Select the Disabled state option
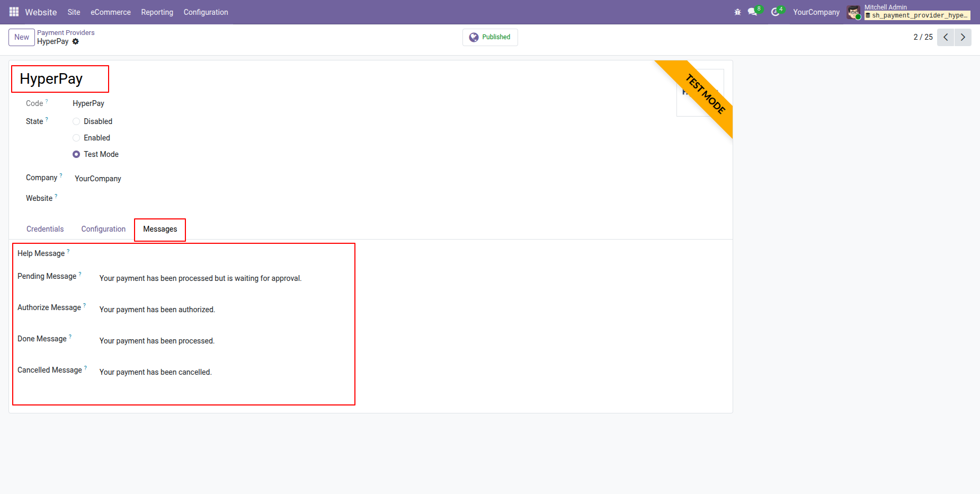The image size is (980, 494). pyautogui.click(x=76, y=121)
